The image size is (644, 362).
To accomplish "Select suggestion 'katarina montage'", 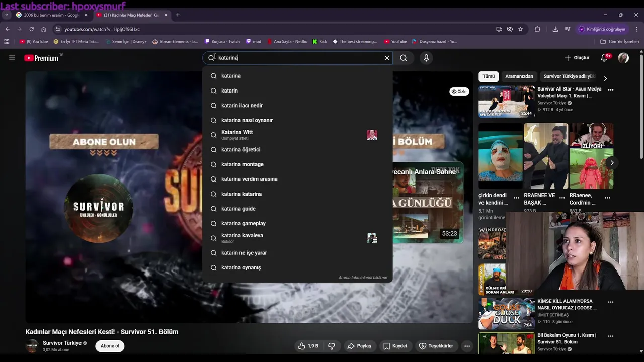I will 297,164.
